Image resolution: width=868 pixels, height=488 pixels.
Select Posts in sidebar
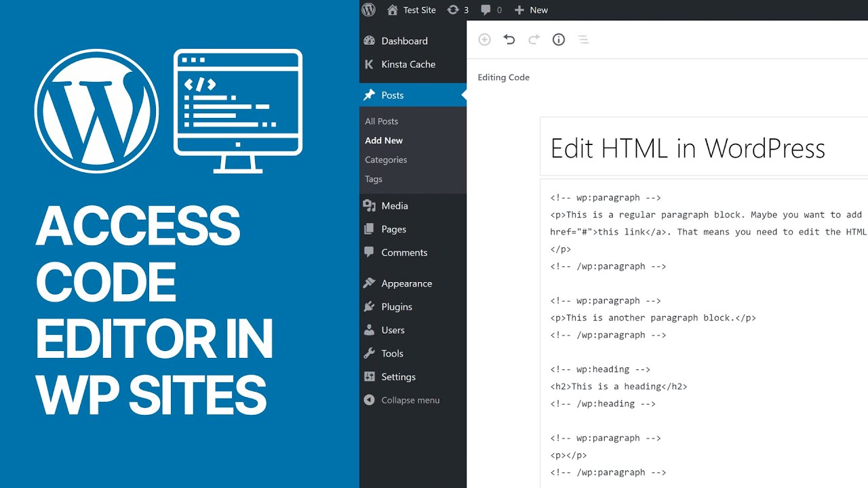pyautogui.click(x=413, y=95)
